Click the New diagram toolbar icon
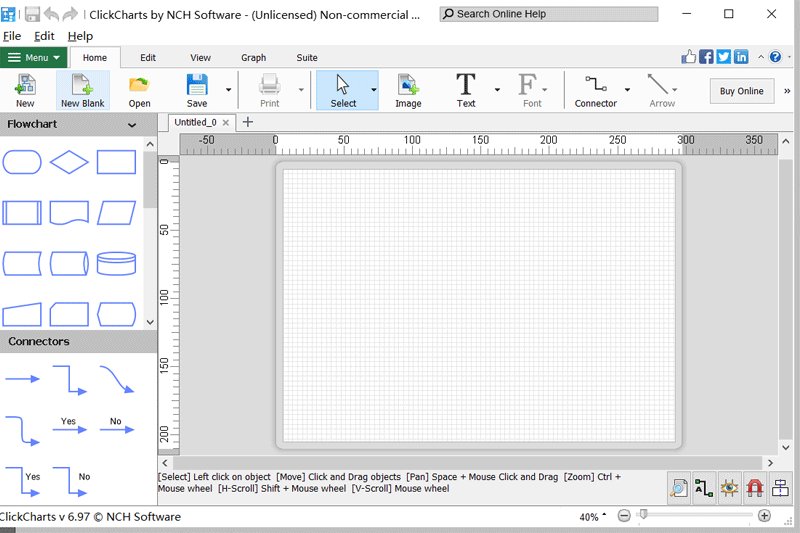The image size is (800, 533). click(x=24, y=90)
